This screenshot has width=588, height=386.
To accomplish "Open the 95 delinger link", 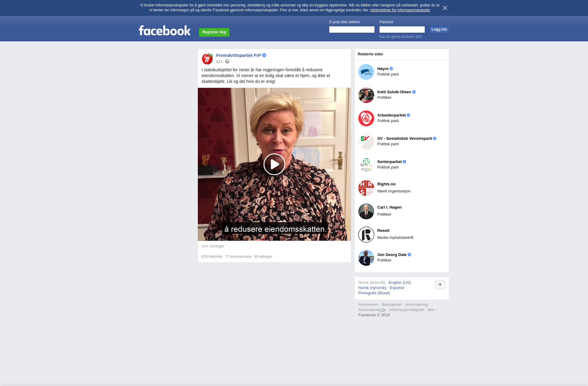I will coord(263,257).
